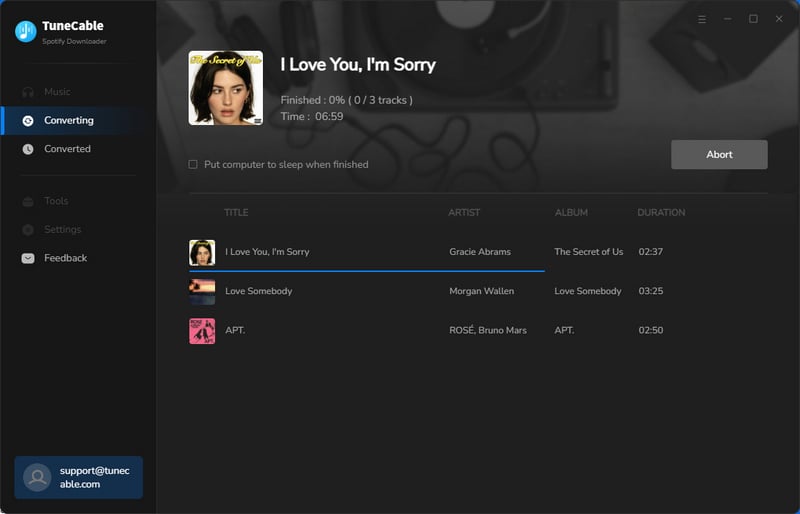Click the ALBUM column header
Image resolution: width=800 pixels, height=514 pixels.
571,212
